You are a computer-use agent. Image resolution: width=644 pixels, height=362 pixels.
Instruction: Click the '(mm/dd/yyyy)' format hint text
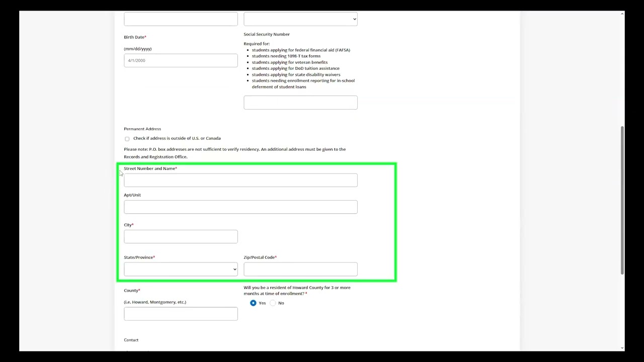(x=137, y=49)
